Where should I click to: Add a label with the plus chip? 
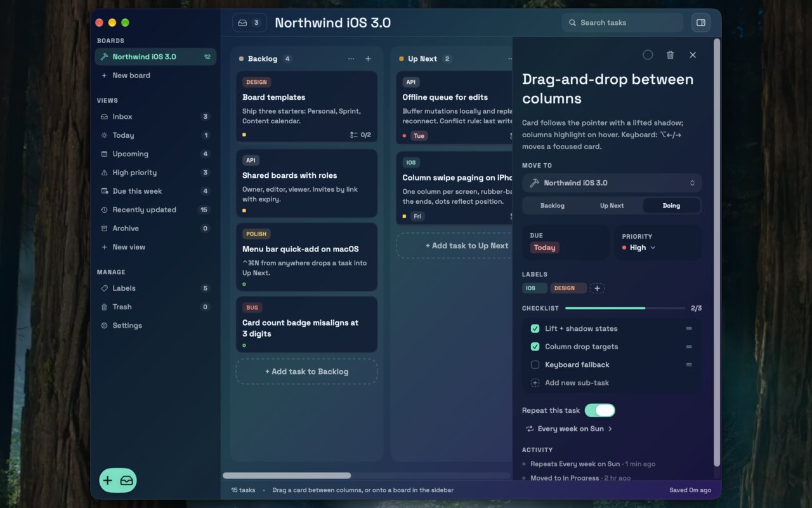pos(597,288)
